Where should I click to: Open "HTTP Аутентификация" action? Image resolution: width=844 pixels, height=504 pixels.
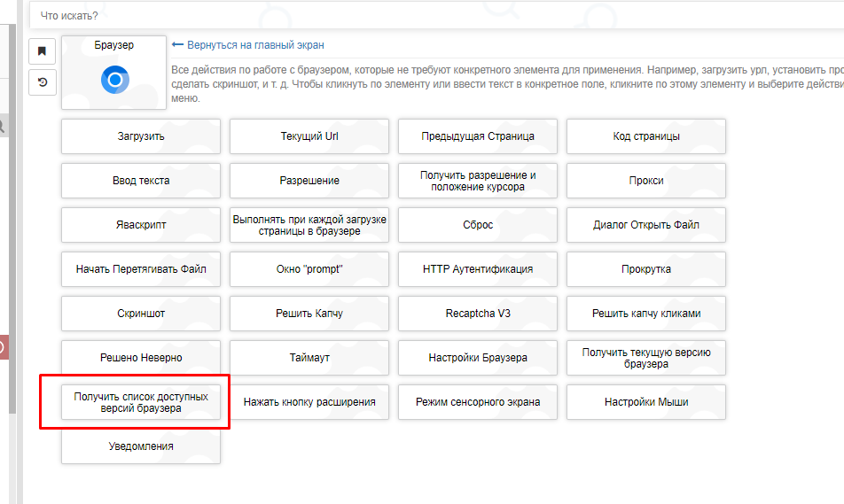coord(478,269)
